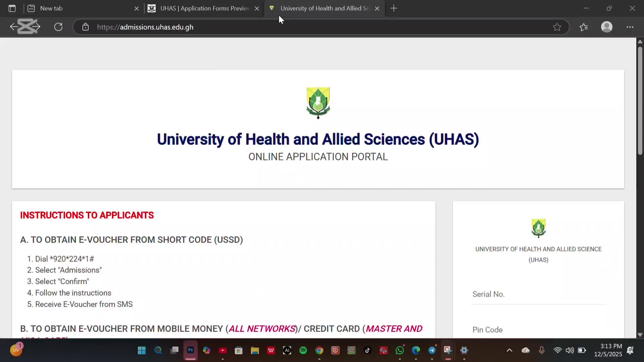Viewport: 644px width, 362px height.
Task: Close the UHAS Application Forms Preview tab
Action: coord(257,8)
